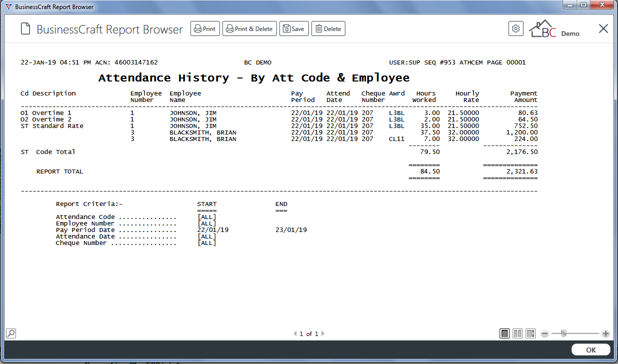
Task: Click the award code CL11
Action: point(396,139)
